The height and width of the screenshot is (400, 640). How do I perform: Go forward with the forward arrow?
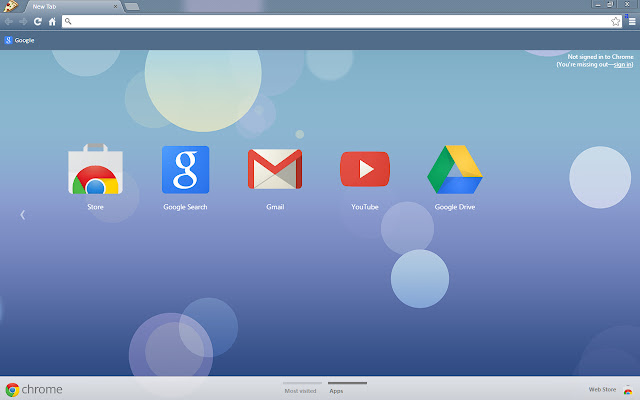coord(23,22)
